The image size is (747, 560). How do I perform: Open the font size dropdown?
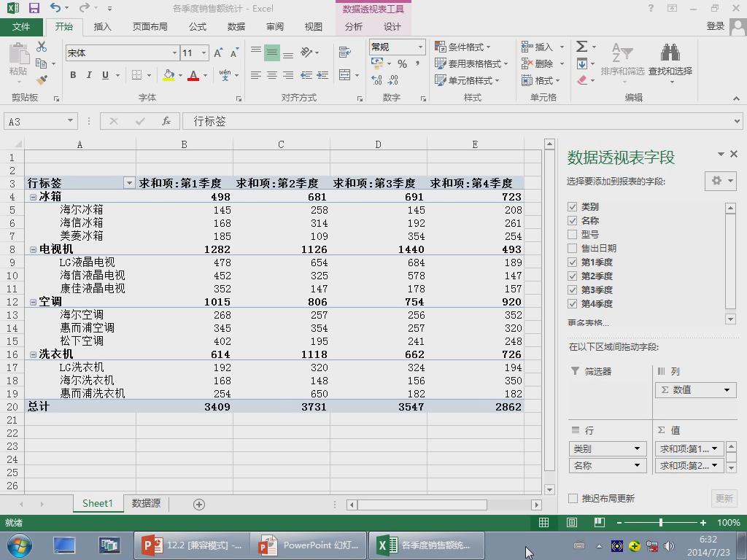[204, 52]
